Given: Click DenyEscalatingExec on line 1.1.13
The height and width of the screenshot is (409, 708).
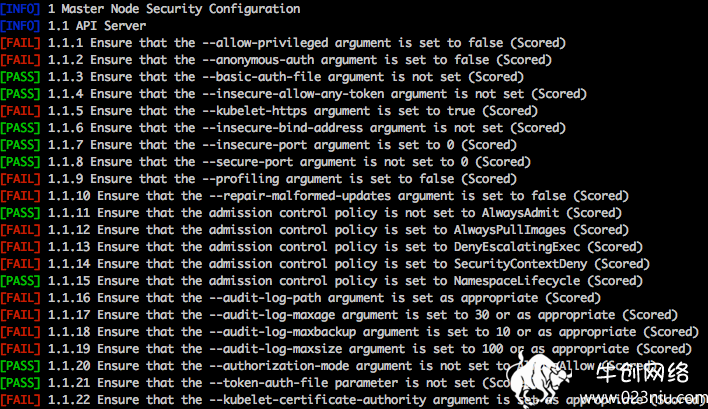Looking at the screenshot, I should coord(517,247).
